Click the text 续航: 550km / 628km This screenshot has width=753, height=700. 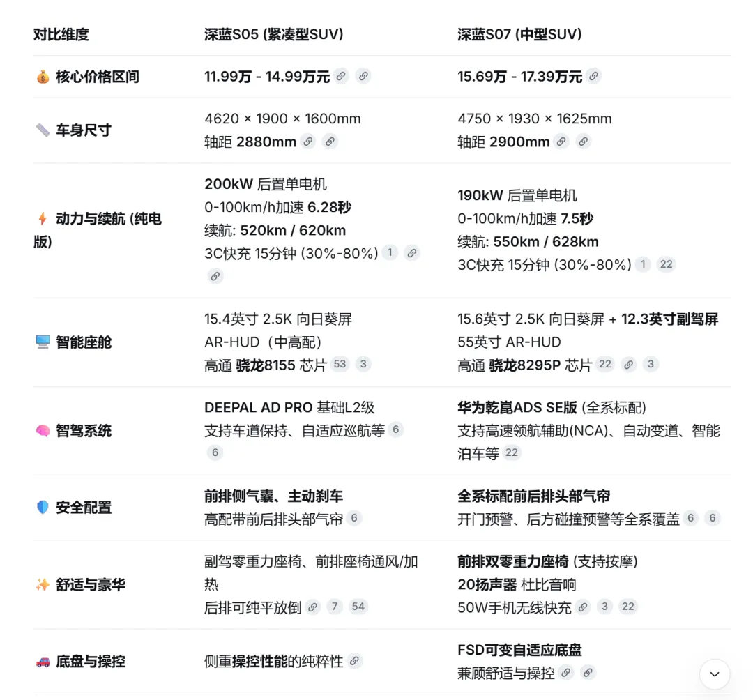[528, 241]
